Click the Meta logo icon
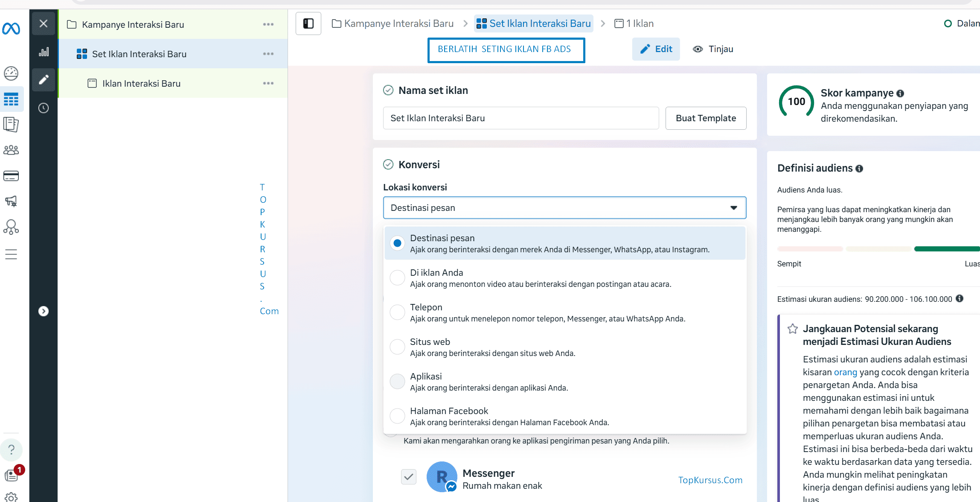This screenshot has height=502, width=980. [11, 29]
